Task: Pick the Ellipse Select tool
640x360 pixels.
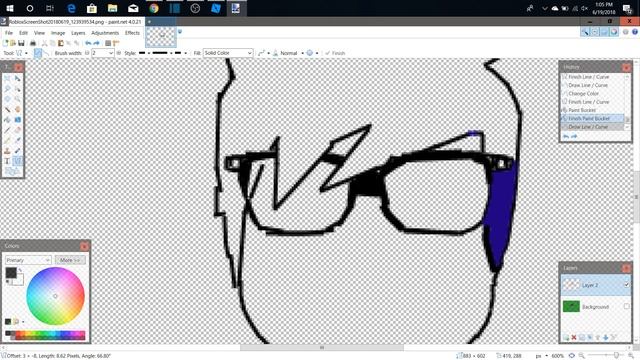Action: click(7, 99)
